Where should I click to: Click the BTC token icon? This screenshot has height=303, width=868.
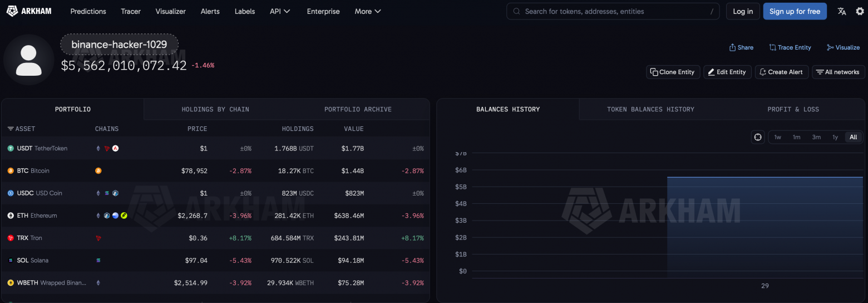coord(11,171)
